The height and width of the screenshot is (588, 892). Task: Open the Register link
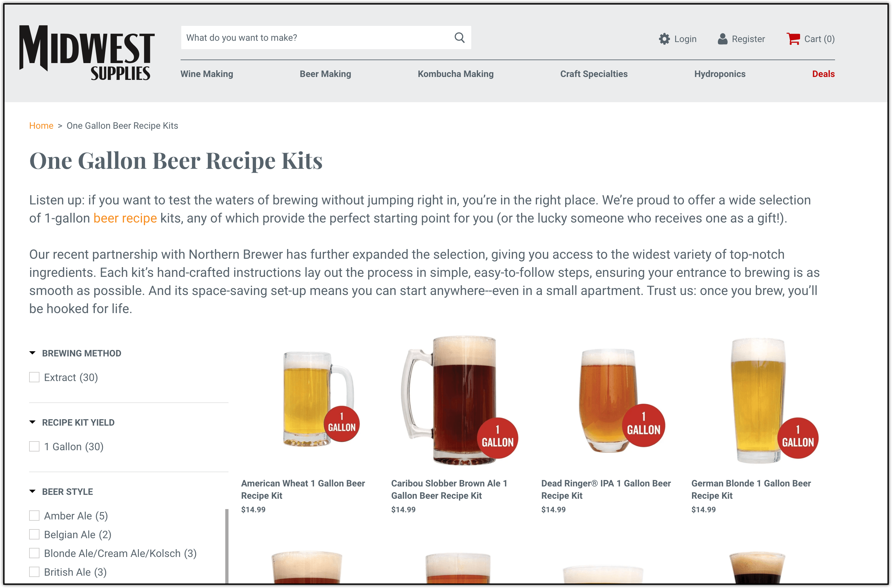pos(748,39)
